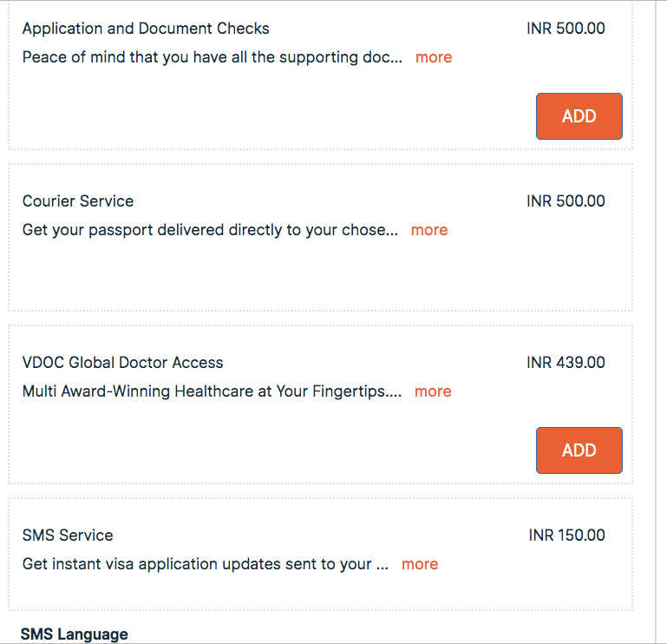This screenshot has height=644, width=667.
Task: Click empty space below Courier Service description
Action: click(260, 278)
